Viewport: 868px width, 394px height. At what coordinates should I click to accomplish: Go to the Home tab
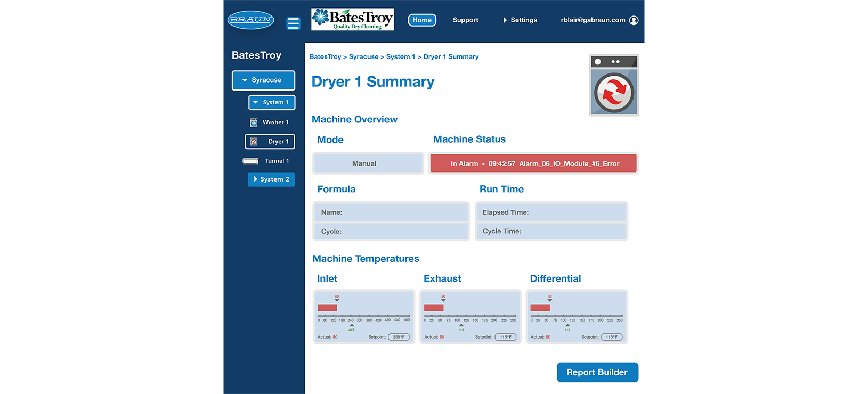tap(422, 20)
